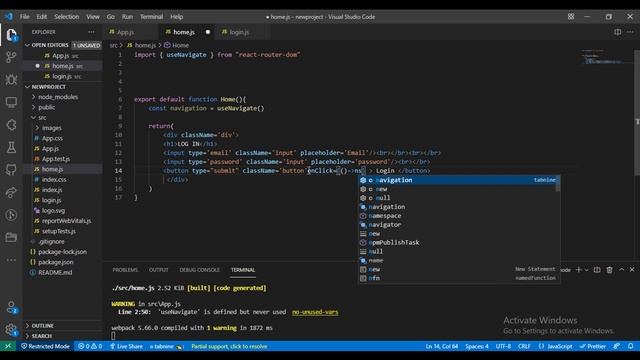Select the navigator suggestion
The image size is (640, 360).
[x=457, y=224]
